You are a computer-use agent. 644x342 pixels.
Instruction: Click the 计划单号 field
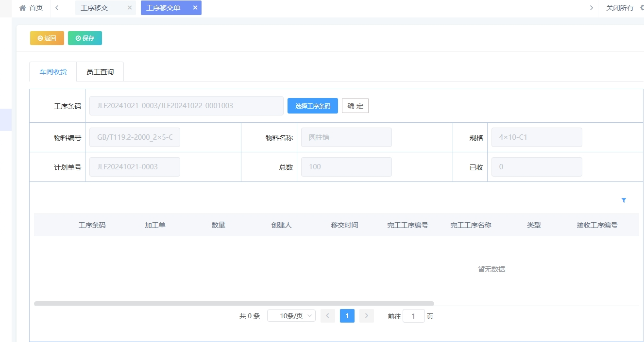click(x=135, y=167)
